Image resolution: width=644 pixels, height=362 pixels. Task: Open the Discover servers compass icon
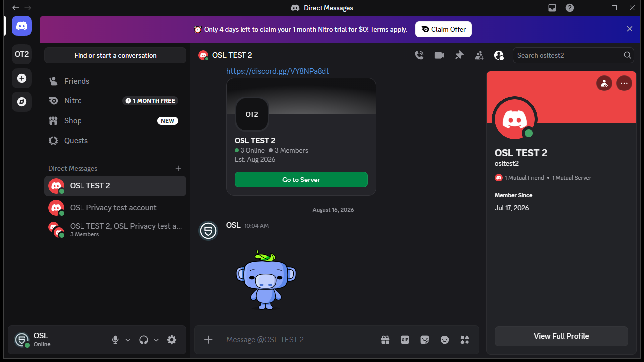coord(22,102)
